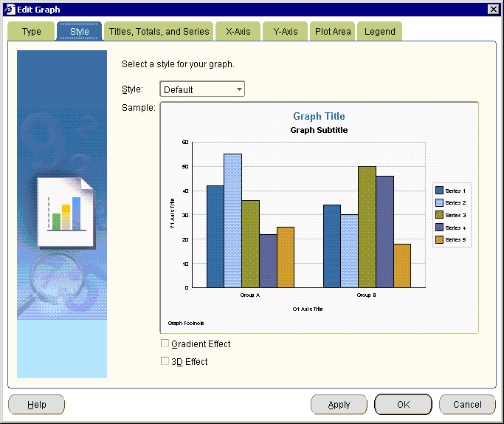The width and height of the screenshot is (504, 424).
Task: Open the X-Axis tab
Action: pyautogui.click(x=238, y=32)
